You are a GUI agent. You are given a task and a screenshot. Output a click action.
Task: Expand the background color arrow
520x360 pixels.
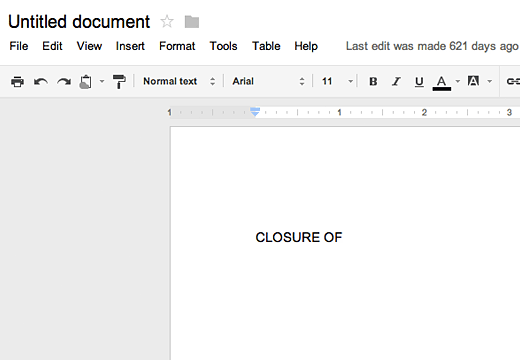[x=490, y=81]
